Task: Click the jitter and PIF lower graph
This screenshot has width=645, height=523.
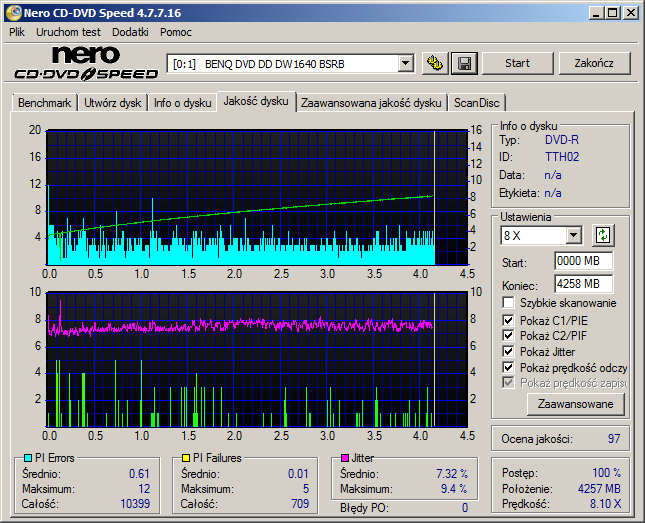Action: coord(258,360)
